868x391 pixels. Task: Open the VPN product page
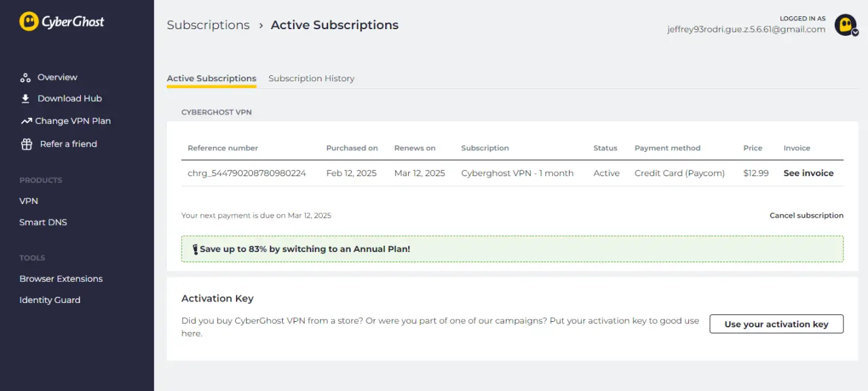tap(28, 201)
